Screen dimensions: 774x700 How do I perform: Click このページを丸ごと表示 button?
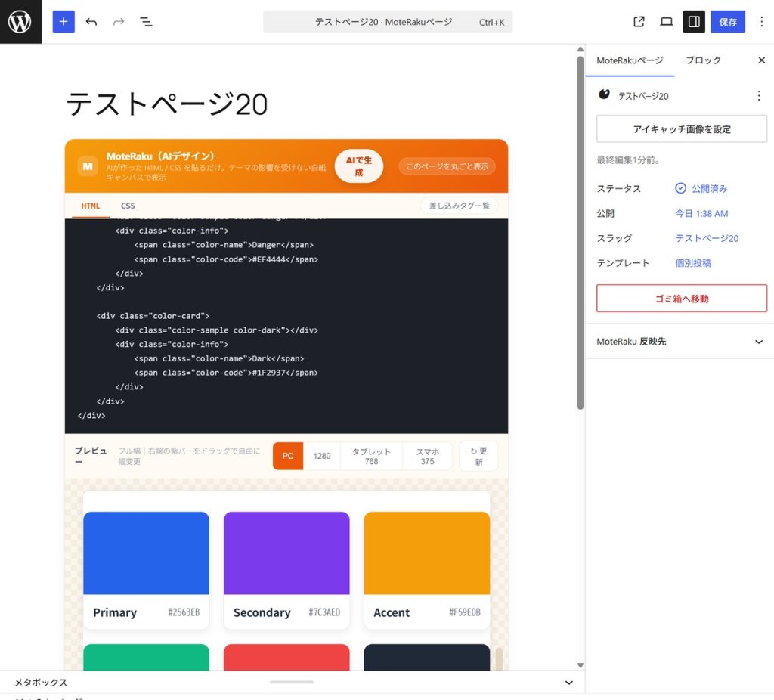point(447,166)
